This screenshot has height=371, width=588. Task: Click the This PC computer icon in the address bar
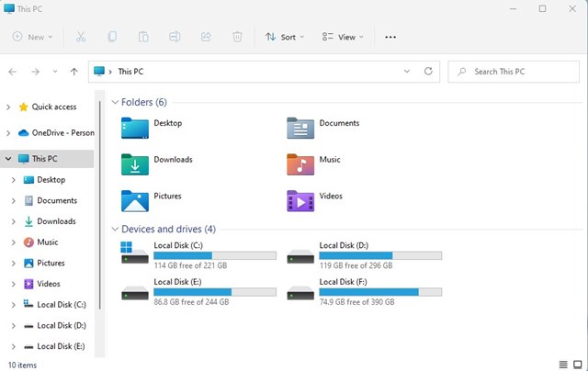coord(99,72)
